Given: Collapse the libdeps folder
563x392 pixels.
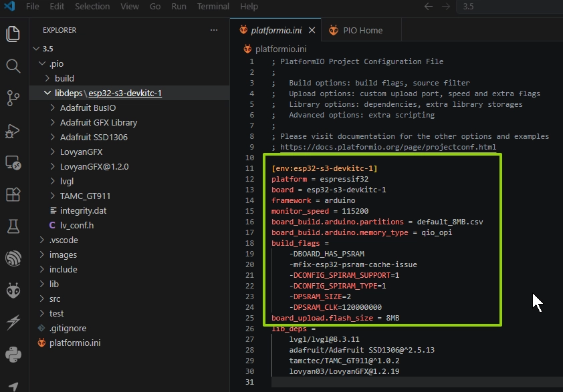Looking at the screenshot, I should (x=47, y=93).
